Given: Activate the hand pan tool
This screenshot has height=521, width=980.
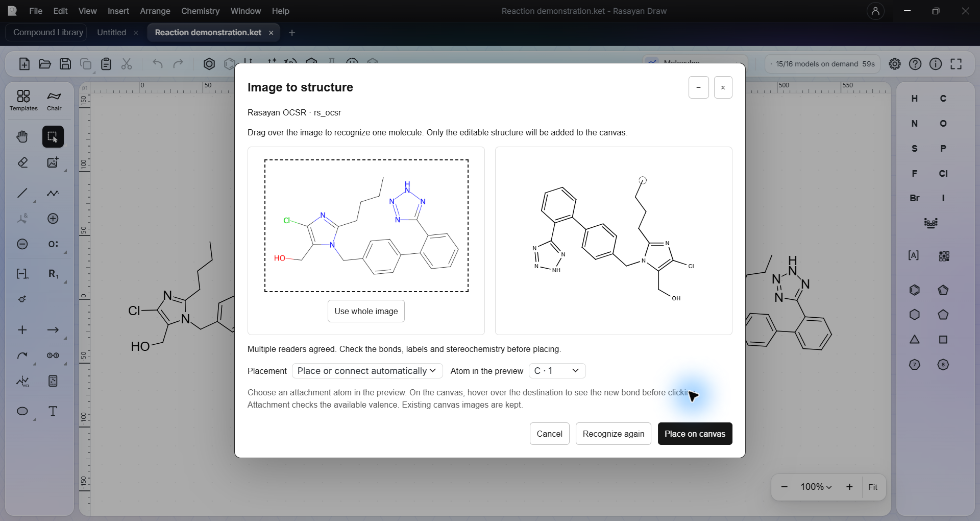Looking at the screenshot, I should pos(22,137).
